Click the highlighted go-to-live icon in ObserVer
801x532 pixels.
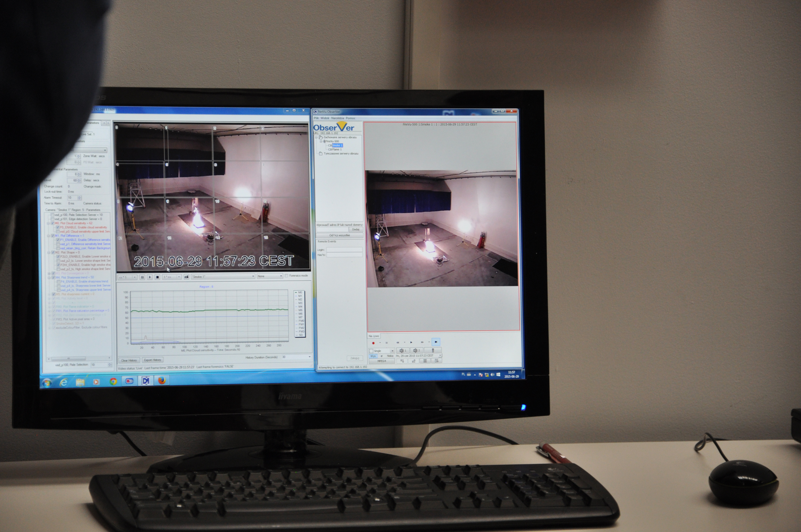coord(436,342)
